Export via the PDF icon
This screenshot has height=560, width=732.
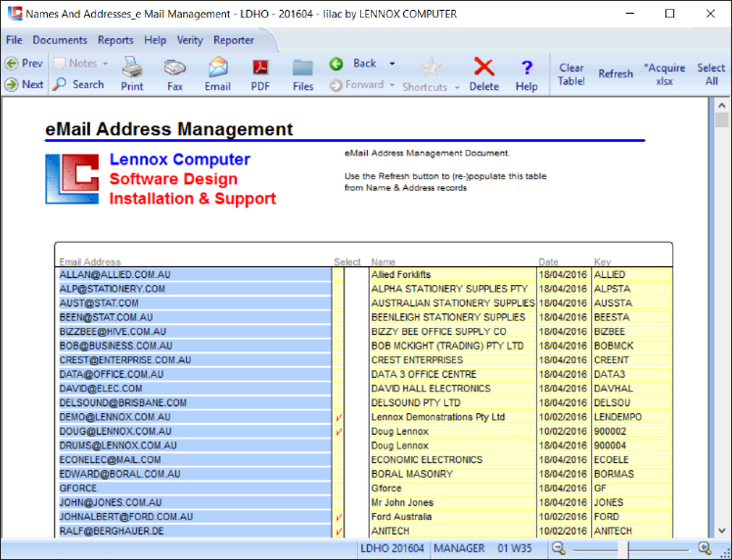(x=260, y=68)
